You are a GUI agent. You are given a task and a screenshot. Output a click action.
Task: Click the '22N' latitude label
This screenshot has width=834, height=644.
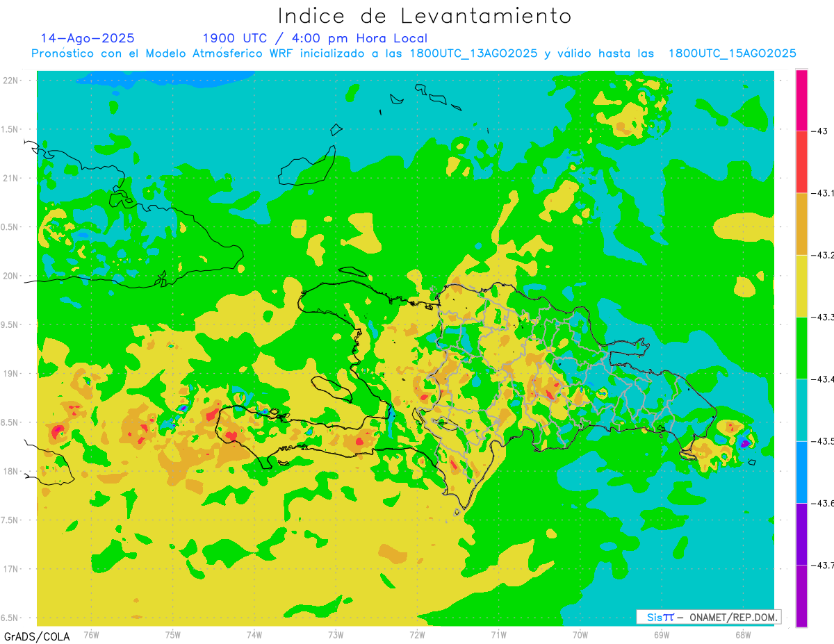tap(10, 80)
